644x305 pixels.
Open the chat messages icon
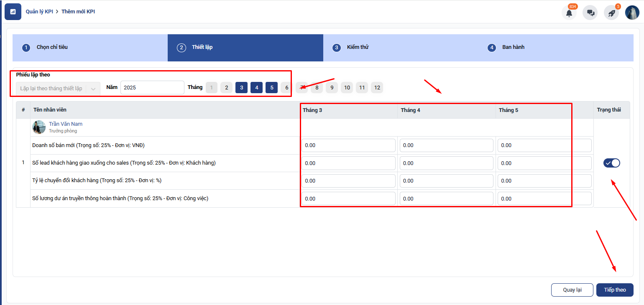(590, 13)
